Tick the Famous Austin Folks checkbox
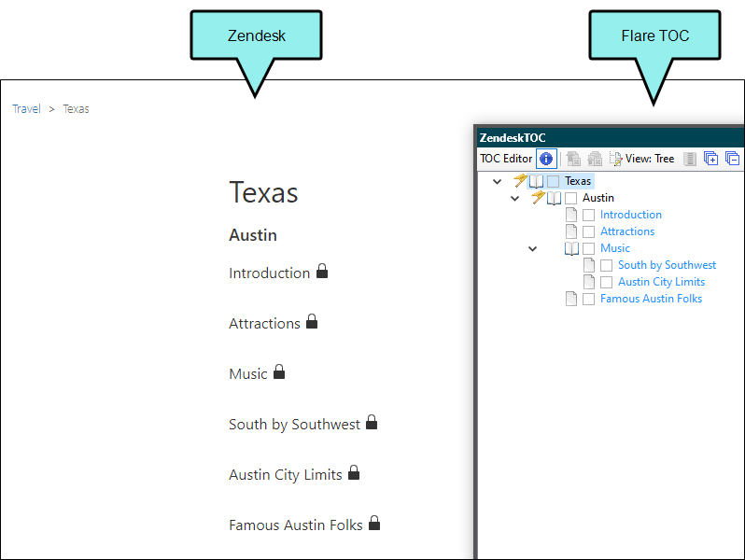This screenshot has width=745, height=560. tap(589, 300)
